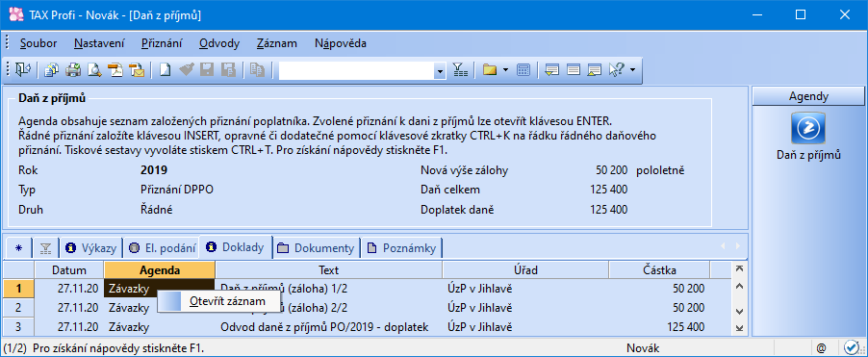
Task: Open the Soubor menu
Action: tap(38, 43)
